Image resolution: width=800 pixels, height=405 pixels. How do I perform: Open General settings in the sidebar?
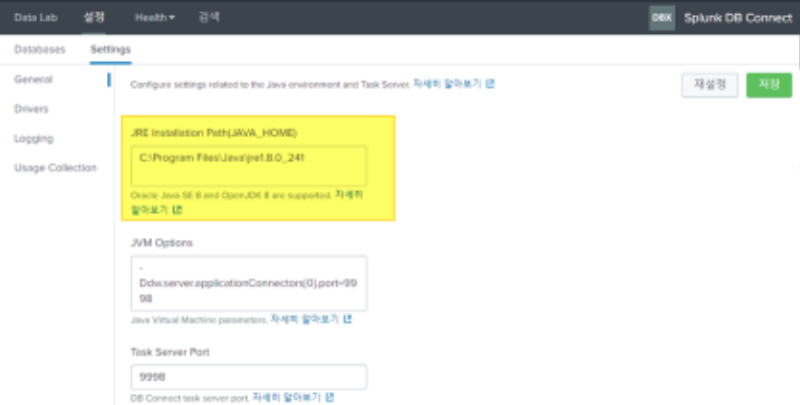click(33, 79)
